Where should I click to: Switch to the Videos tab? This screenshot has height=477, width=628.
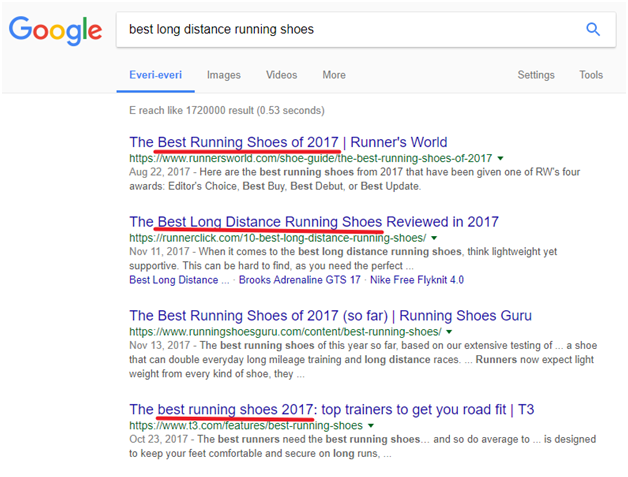point(282,75)
